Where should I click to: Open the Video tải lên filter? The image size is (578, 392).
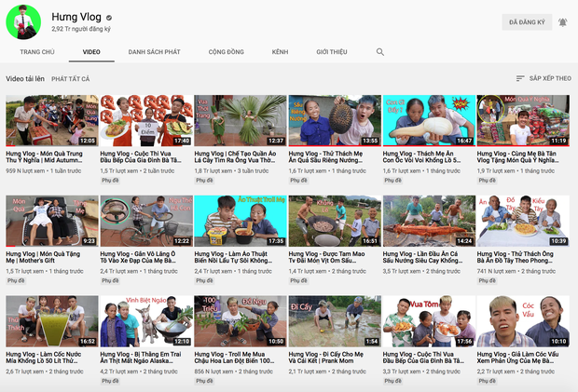[x=25, y=79]
